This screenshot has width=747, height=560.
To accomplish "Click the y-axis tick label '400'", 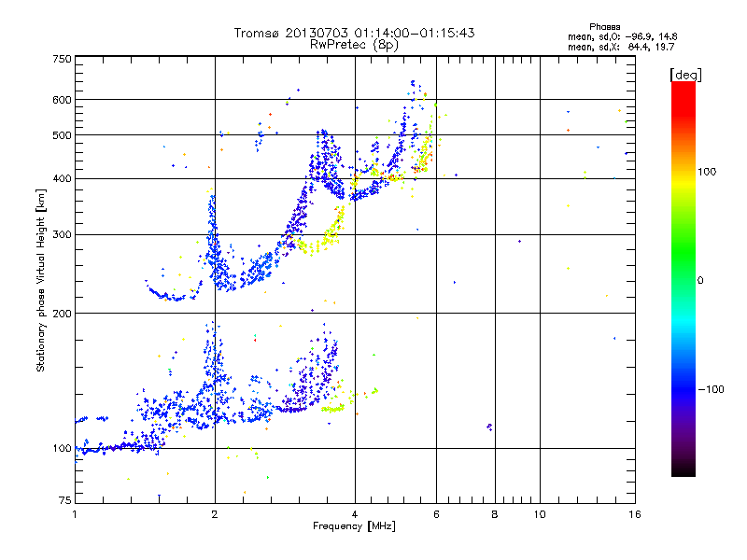I will pyautogui.click(x=62, y=178).
